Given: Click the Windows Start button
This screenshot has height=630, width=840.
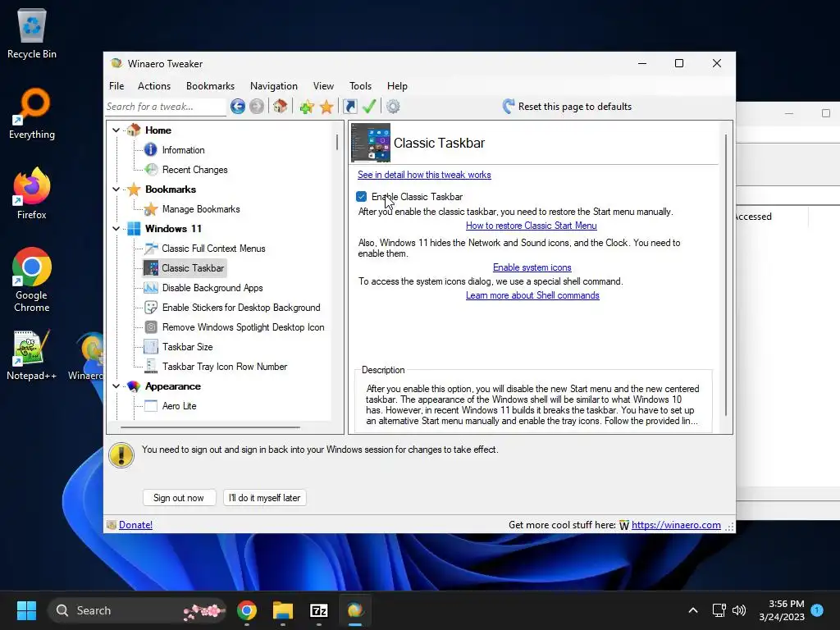Looking at the screenshot, I should coord(26,610).
